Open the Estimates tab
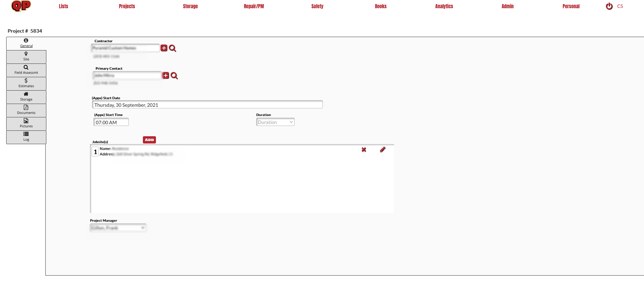The image size is (644, 290). [26, 83]
